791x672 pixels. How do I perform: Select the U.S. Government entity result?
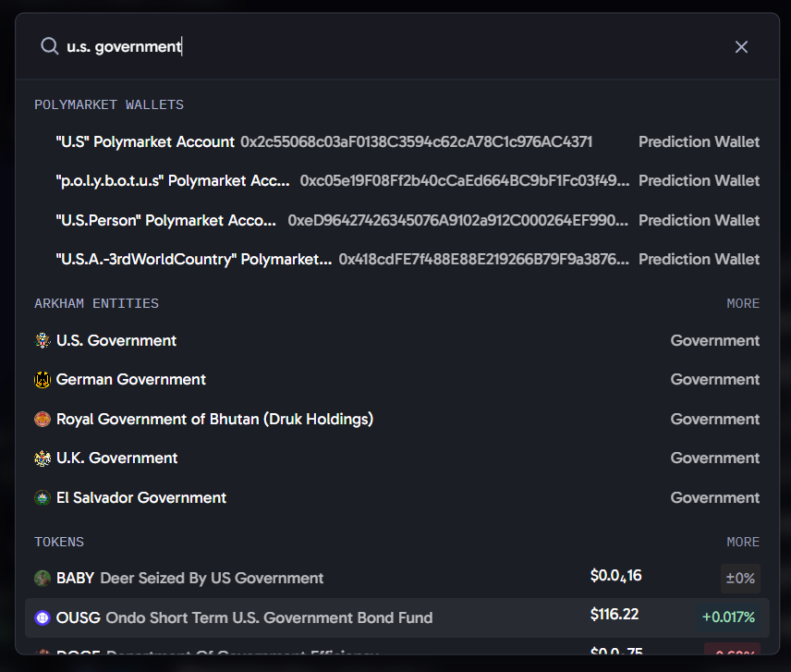[397, 340]
